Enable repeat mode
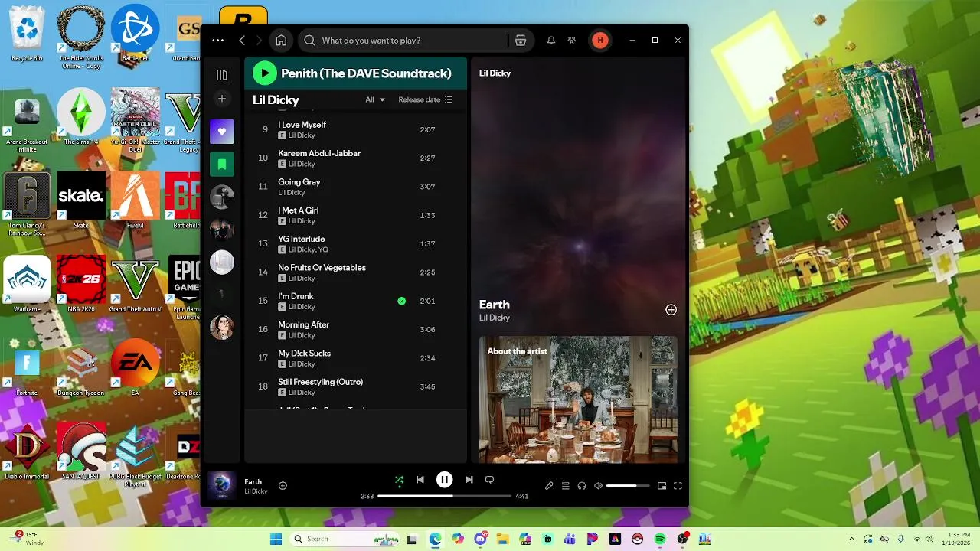This screenshot has width=980, height=551. pos(489,480)
